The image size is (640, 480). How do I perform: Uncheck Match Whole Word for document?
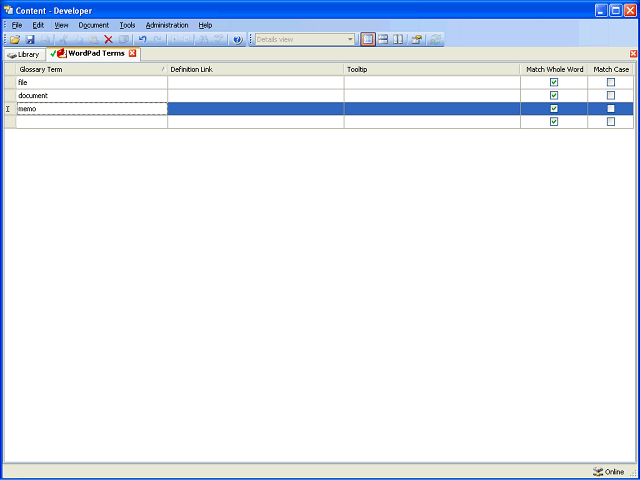[x=553, y=96]
